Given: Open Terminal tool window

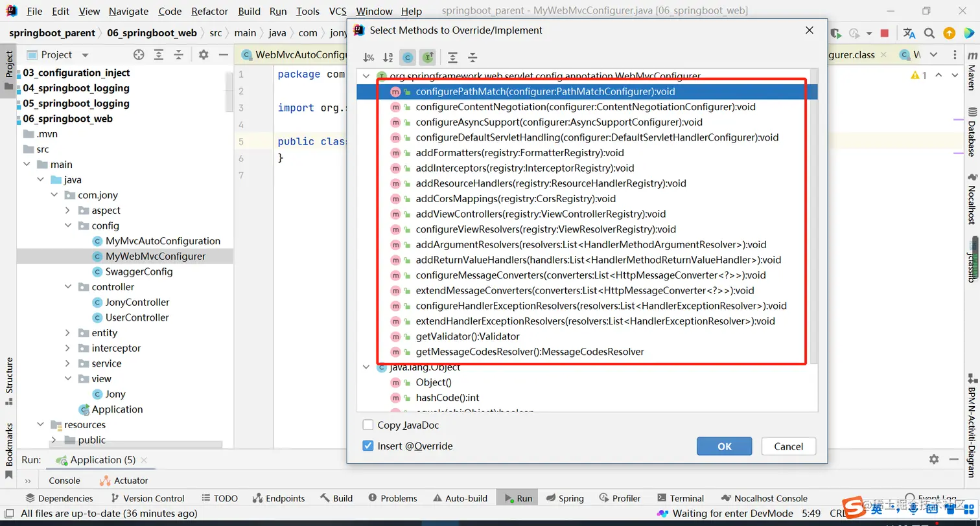Looking at the screenshot, I should pos(681,498).
